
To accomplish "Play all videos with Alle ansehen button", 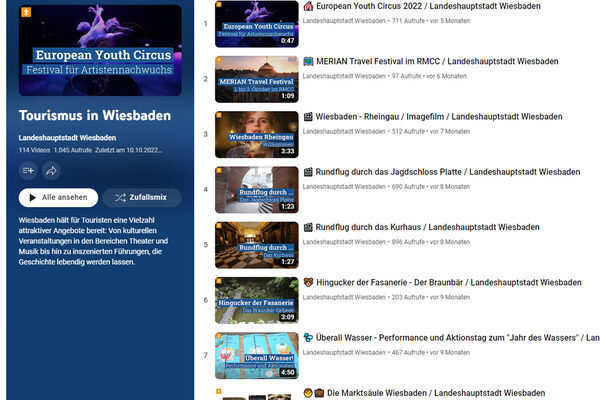I will 58,198.
